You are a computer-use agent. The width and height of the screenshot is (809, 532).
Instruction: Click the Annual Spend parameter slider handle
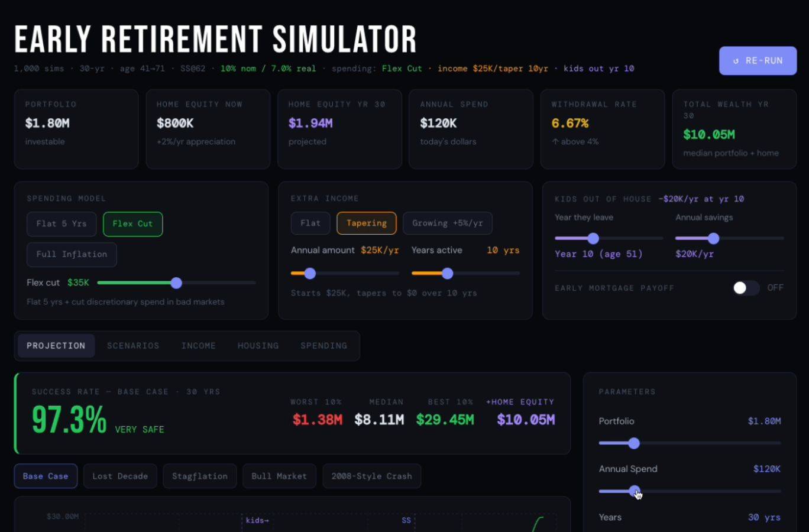click(x=635, y=491)
